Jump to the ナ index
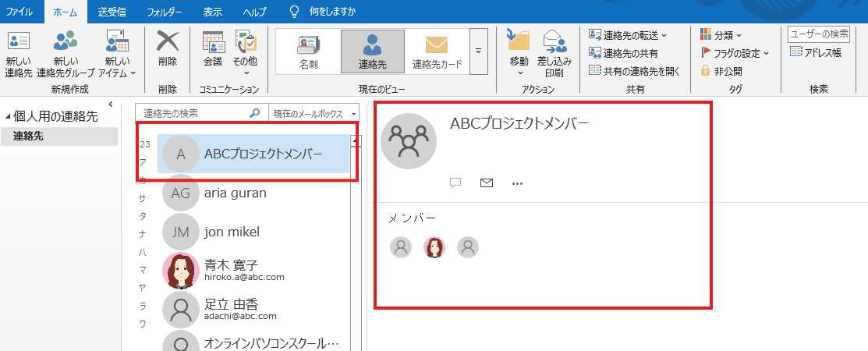Image resolution: width=868 pixels, height=351 pixels. tap(143, 234)
